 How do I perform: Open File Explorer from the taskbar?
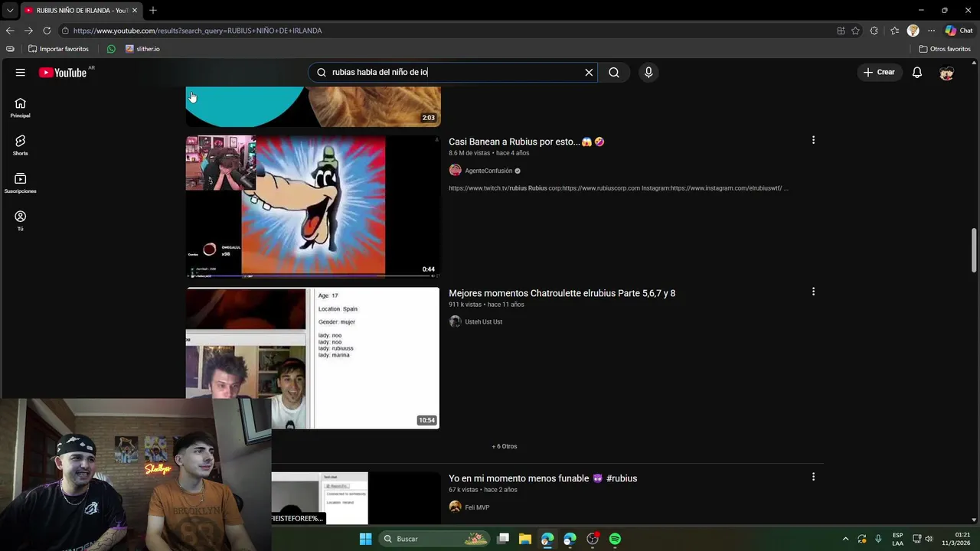(525, 539)
